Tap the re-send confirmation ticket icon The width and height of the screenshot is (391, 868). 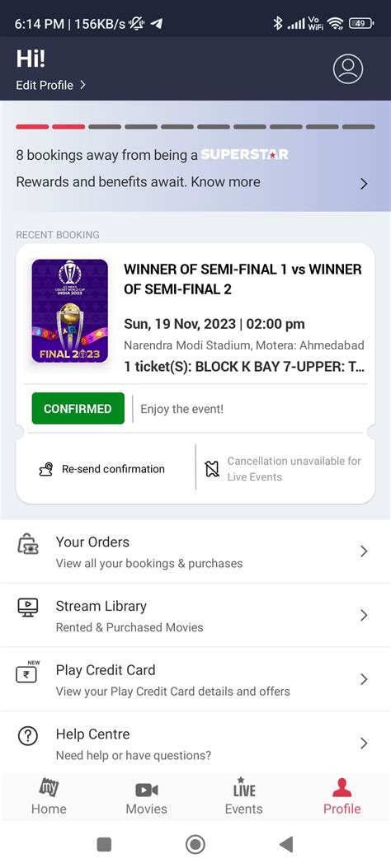[x=46, y=469]
